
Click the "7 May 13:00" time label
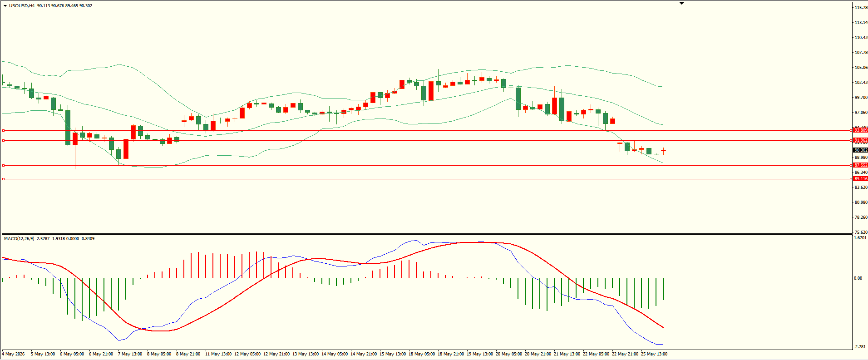coord(130,354)
